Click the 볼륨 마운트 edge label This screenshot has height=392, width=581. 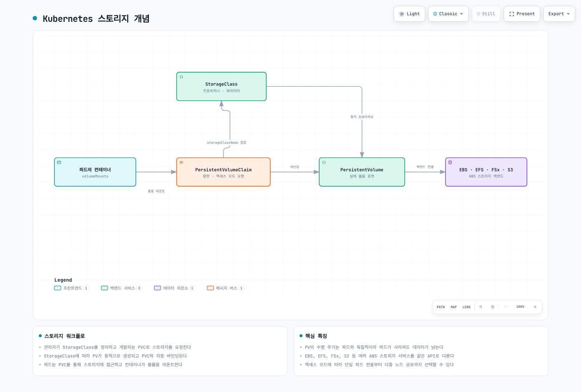[x=156, y=191]
